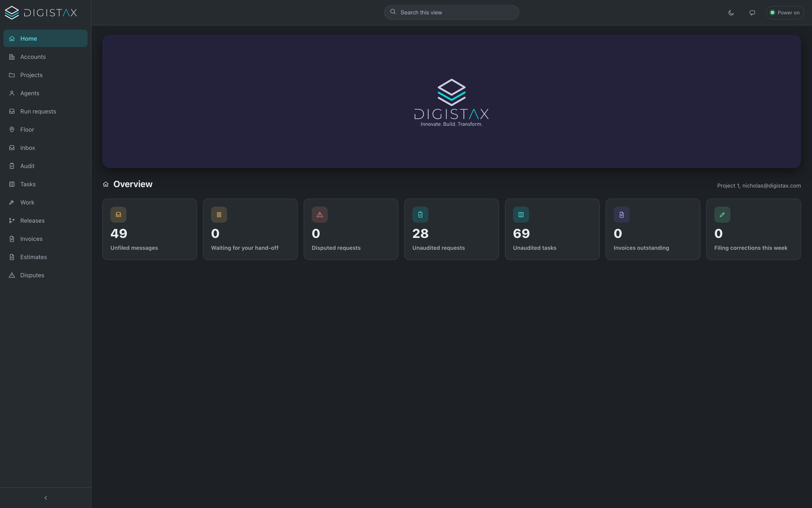Open the 69 Unaudited tasks card

coord(552,229)
